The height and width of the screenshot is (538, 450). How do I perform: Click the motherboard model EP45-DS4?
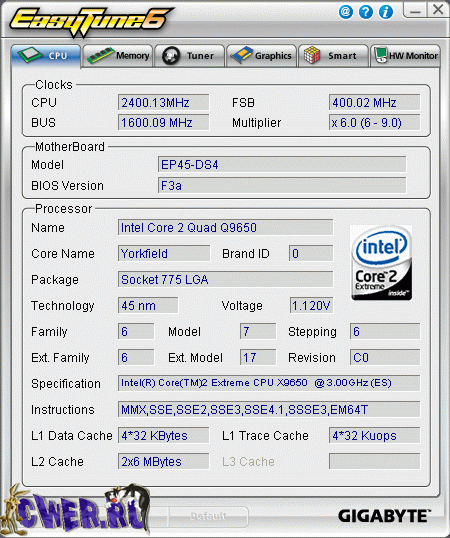pos(282,165)
